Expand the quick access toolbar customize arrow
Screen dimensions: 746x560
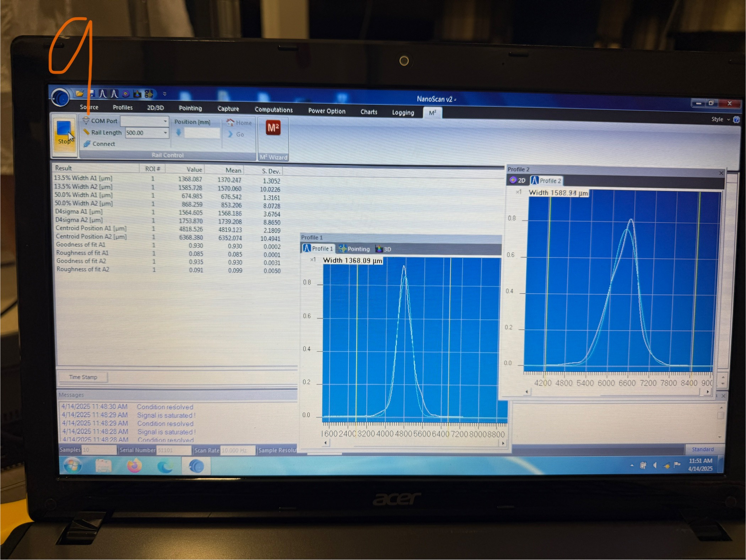pyautogui.click(x=164, y=94)
